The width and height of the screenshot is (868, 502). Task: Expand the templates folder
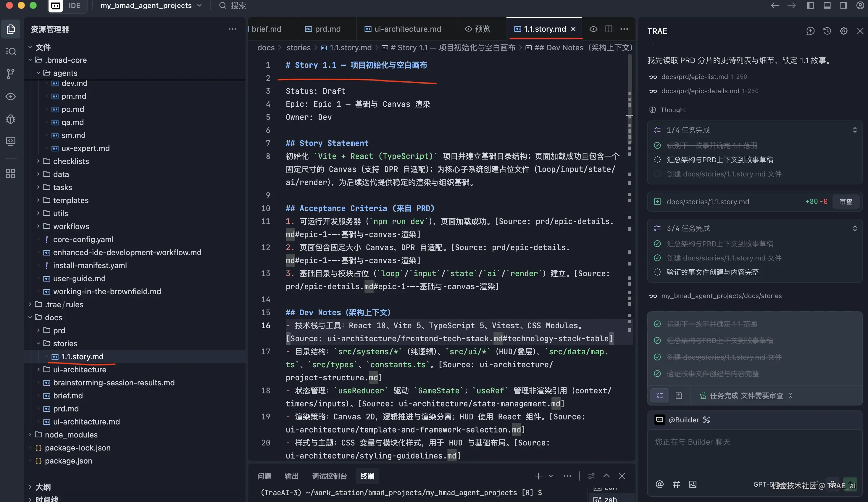pos(71,200)
